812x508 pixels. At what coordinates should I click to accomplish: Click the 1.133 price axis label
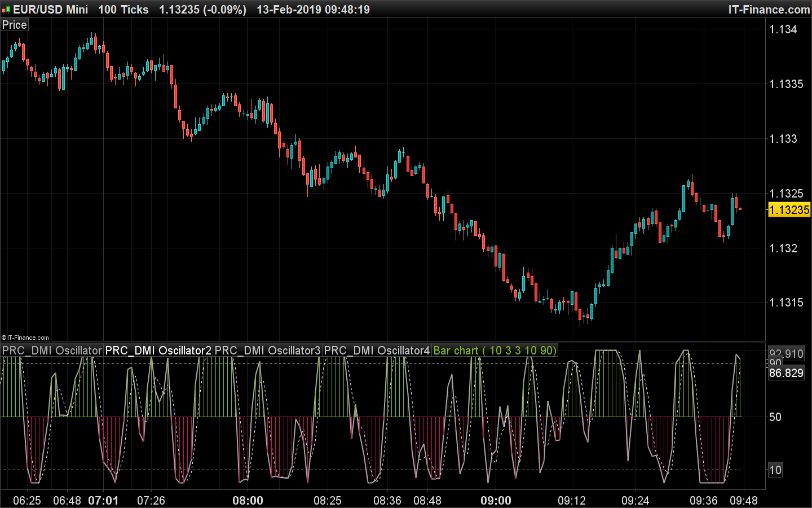[783, 139]
